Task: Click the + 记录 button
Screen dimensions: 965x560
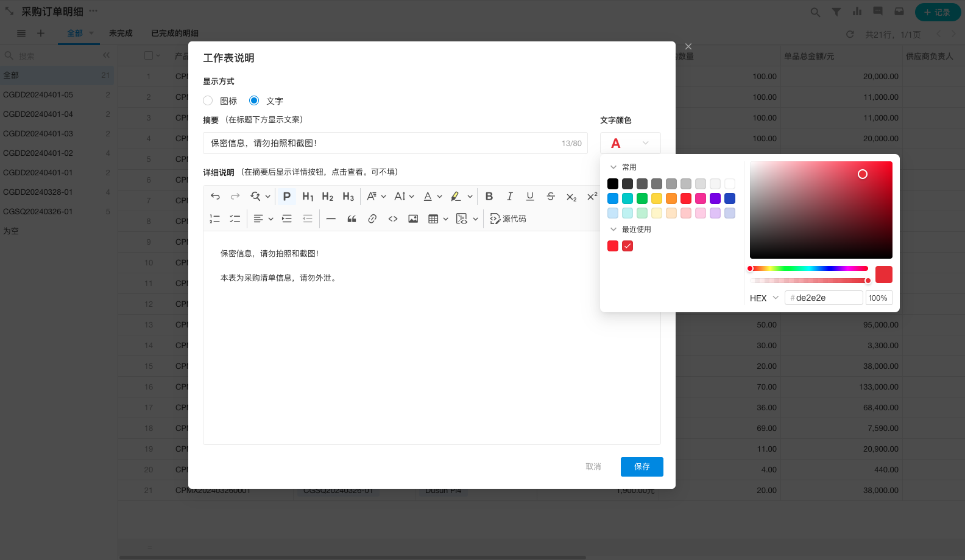Action: point(938,12)
